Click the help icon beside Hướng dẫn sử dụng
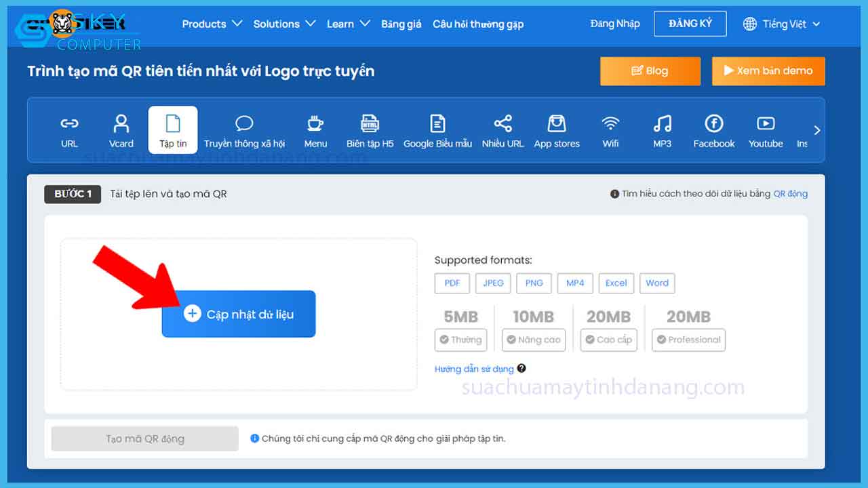The height and width of the screenshot is (488, 868). pyautogui.click(x=521, y=369)
